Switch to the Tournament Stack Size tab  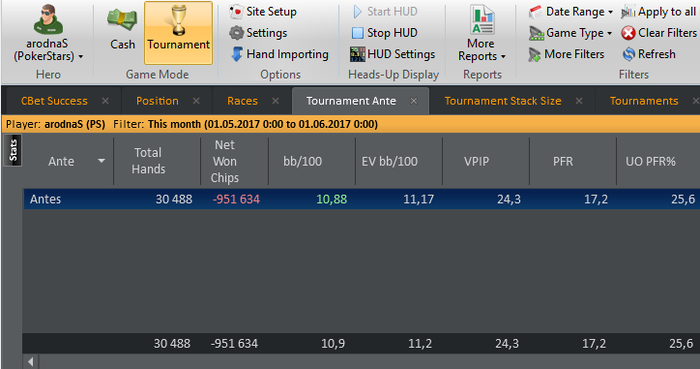coord(503,101)
